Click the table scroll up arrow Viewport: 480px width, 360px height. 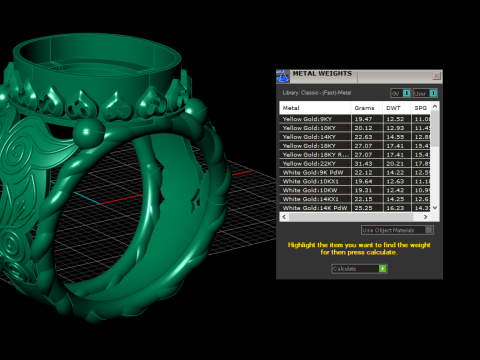[x=435, y=106]
